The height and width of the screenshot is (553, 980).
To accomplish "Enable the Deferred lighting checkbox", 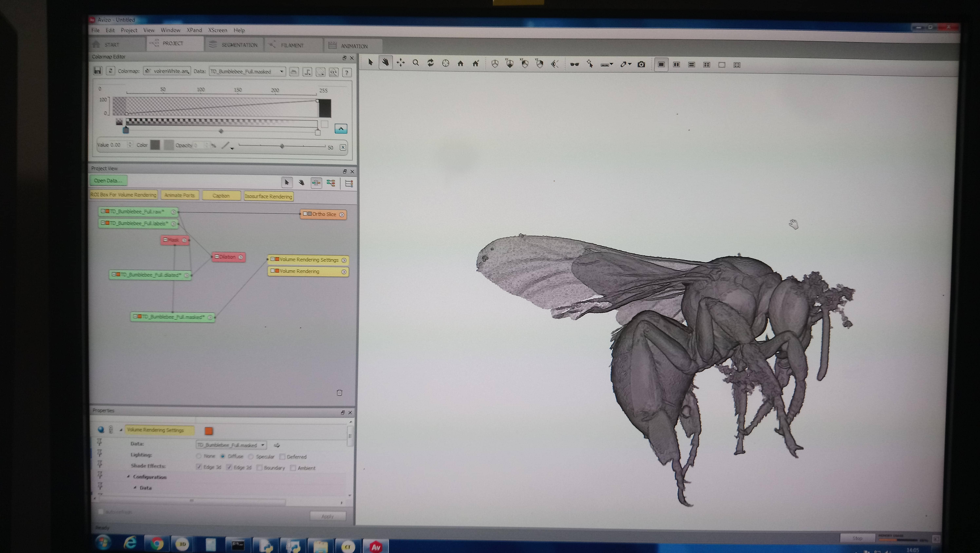I will coord(282,456).
